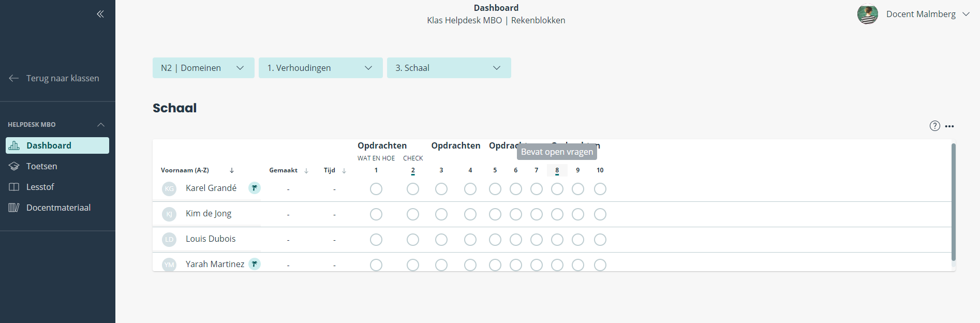Sort by Voornaam (A-Z) arrow icon
This screenshot has width=980, height=323.
(x=232, y=170)
